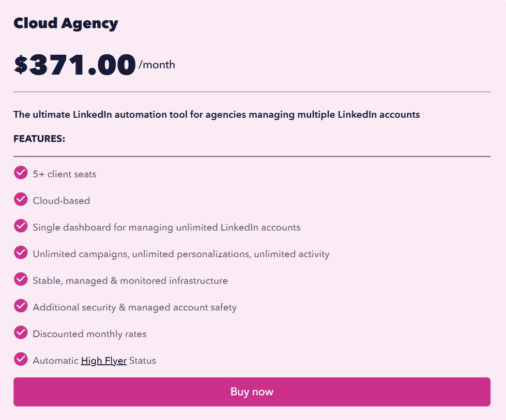The height and width of the screenshot is (420, 506).
Task: Click the checkmark beside 'Unlimited campaigns' feature
Action: coord(20,252)
